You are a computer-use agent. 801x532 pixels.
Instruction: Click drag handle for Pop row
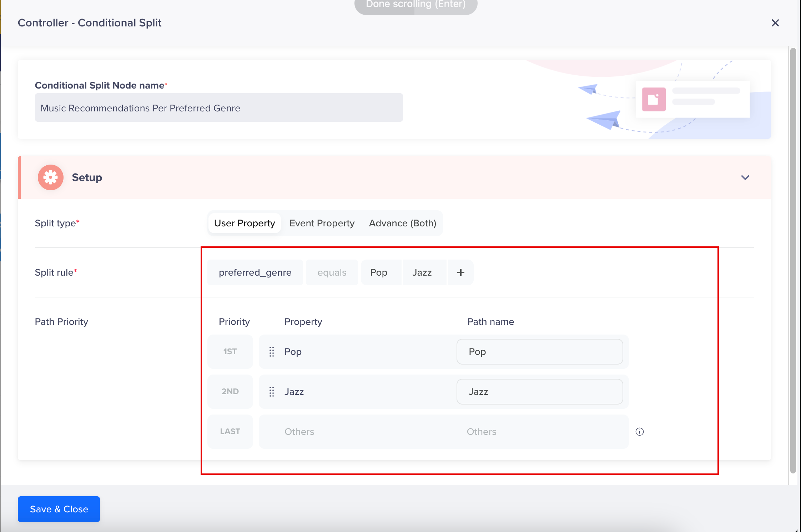272,352
